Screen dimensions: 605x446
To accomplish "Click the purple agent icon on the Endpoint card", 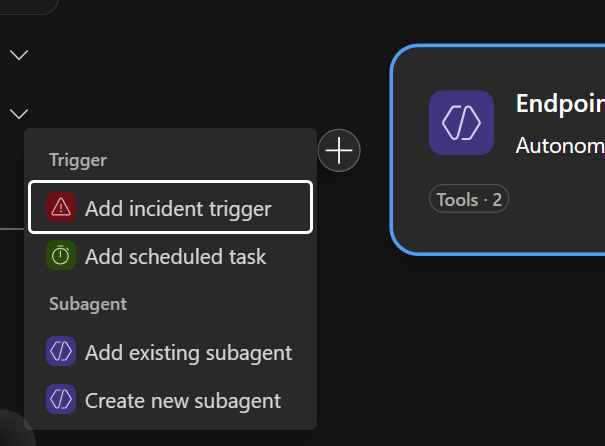I will [461, 123].
